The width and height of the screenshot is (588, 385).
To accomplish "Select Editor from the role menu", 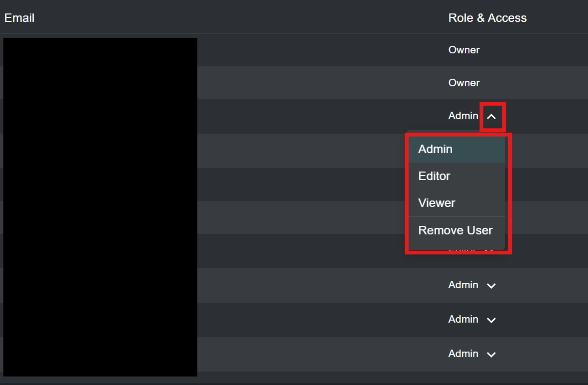I will click(435, 176).
